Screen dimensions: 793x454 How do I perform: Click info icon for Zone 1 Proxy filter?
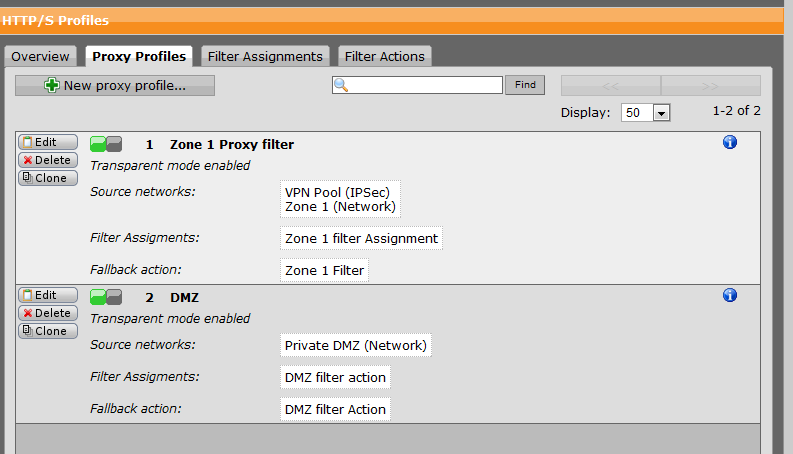point(729,143)
